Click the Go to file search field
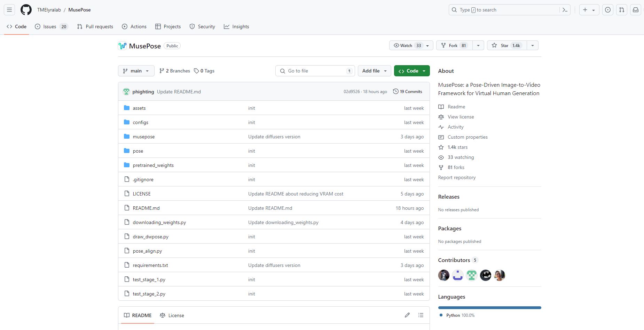Viewport: 644px width, 330px height. tap(315, 71)
